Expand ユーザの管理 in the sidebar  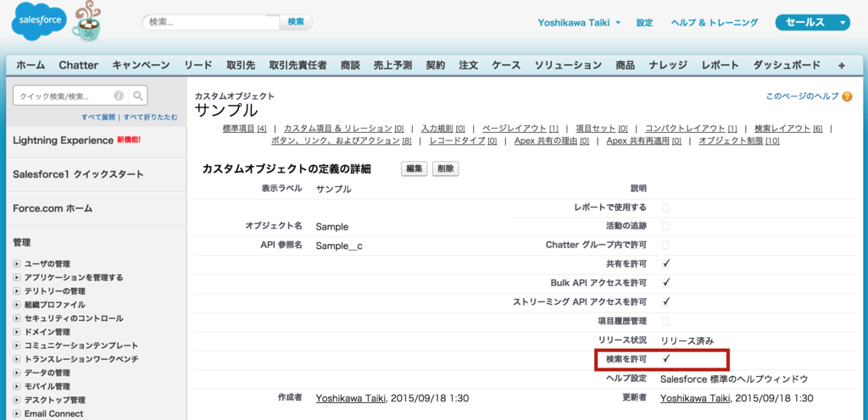(x=17, y=264)
